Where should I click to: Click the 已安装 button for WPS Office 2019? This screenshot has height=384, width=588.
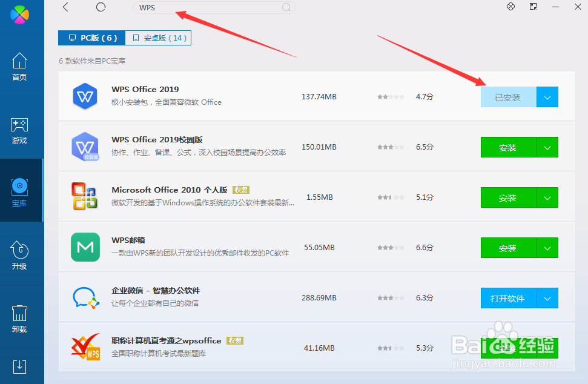(509, 97)
